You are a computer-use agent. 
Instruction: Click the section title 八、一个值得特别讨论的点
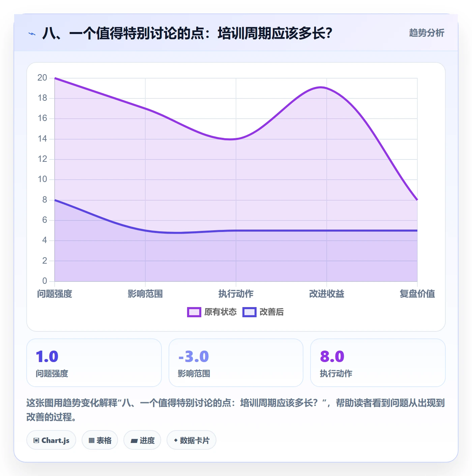(187, 33)
